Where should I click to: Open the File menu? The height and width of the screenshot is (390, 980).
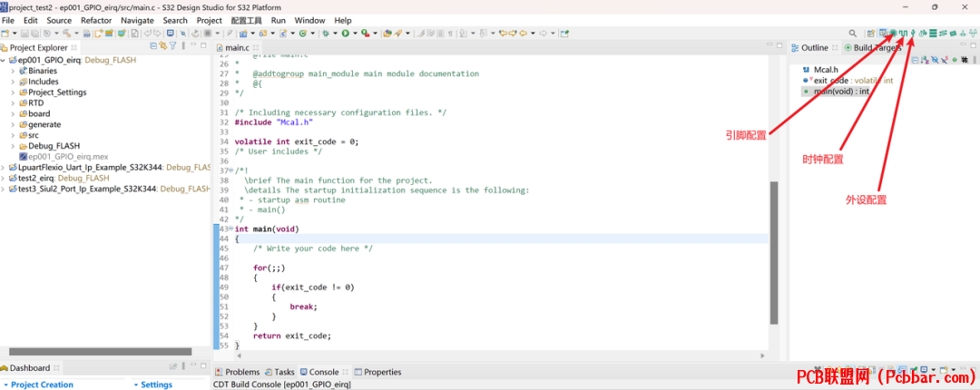click(x=8, y=21)
